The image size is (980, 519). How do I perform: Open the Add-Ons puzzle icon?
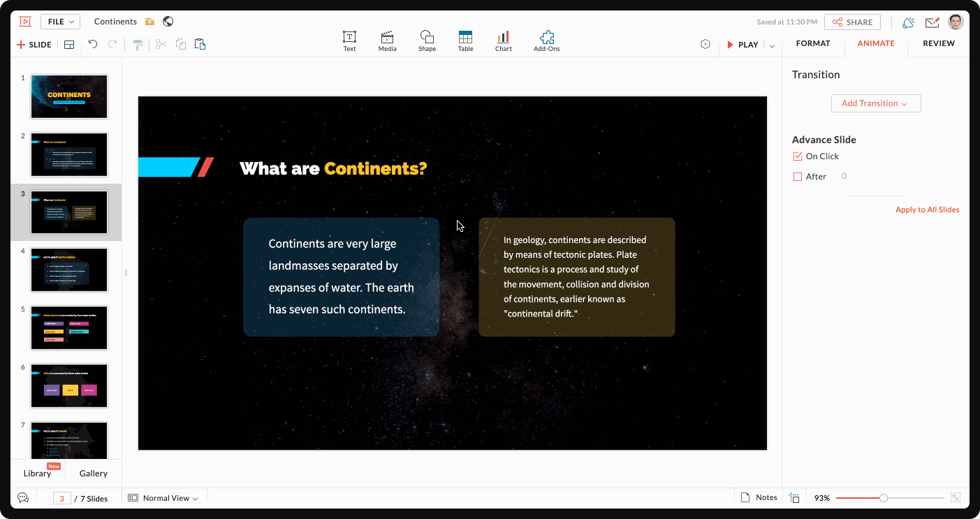pos(546,38)
